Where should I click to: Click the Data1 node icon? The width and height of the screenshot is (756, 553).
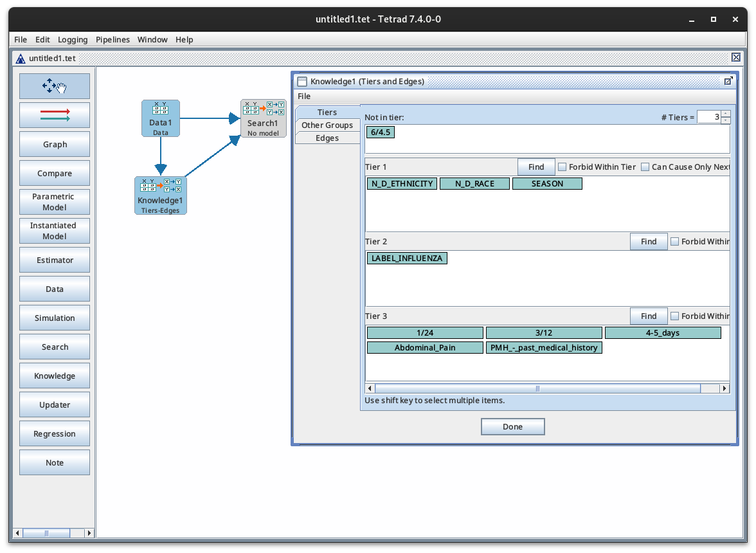(x=160, y=118)
